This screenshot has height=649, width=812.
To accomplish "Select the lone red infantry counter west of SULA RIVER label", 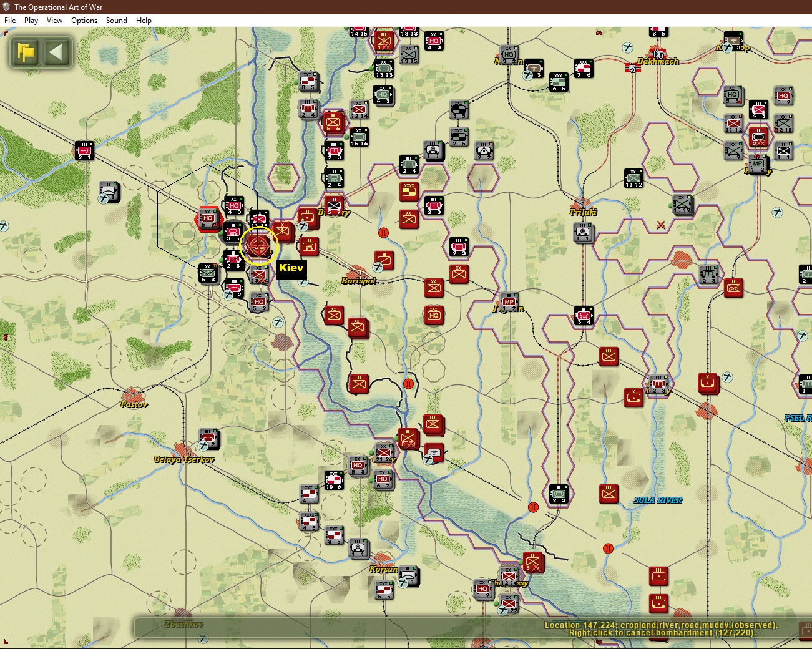I will pos(609,494).
